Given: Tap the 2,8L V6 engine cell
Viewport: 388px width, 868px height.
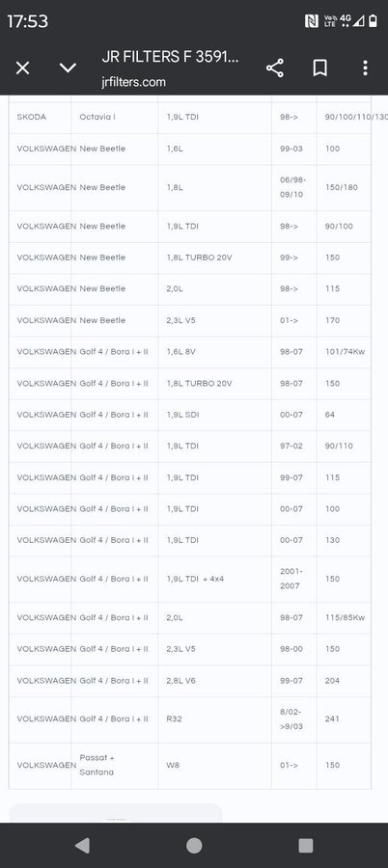Looking at the screenshot, I should click(x=214, y=681).
